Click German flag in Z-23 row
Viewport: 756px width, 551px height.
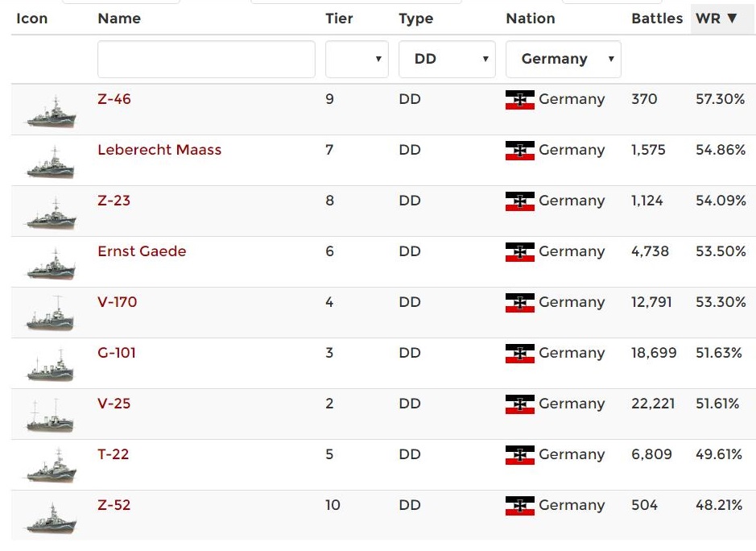(x=520, y=201)
